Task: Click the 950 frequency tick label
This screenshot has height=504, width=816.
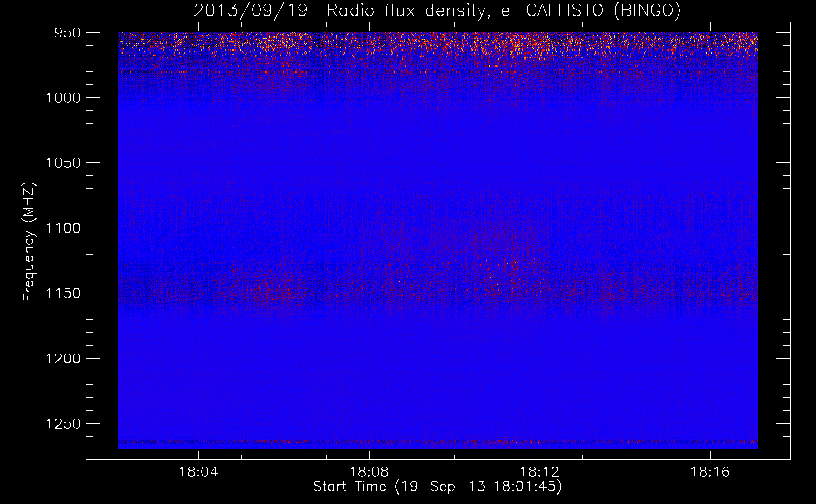Action: tap(68, 33)
